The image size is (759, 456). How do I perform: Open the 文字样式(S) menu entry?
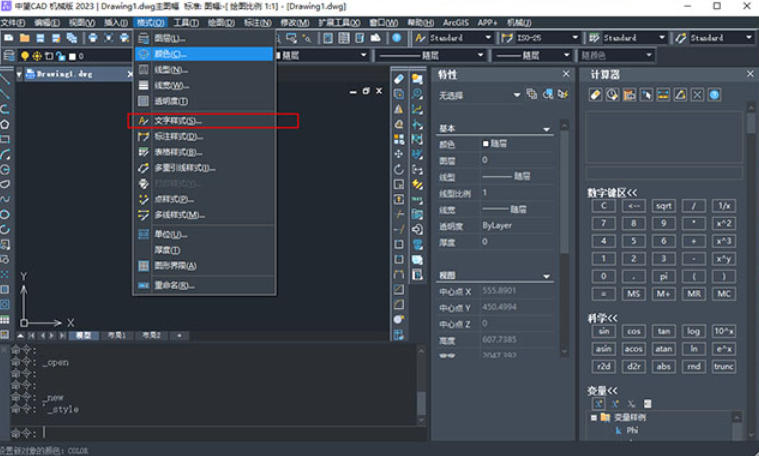204,121
